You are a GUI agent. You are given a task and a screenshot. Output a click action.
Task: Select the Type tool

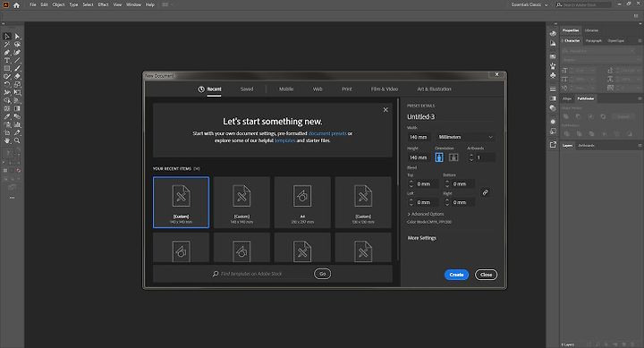7,61
